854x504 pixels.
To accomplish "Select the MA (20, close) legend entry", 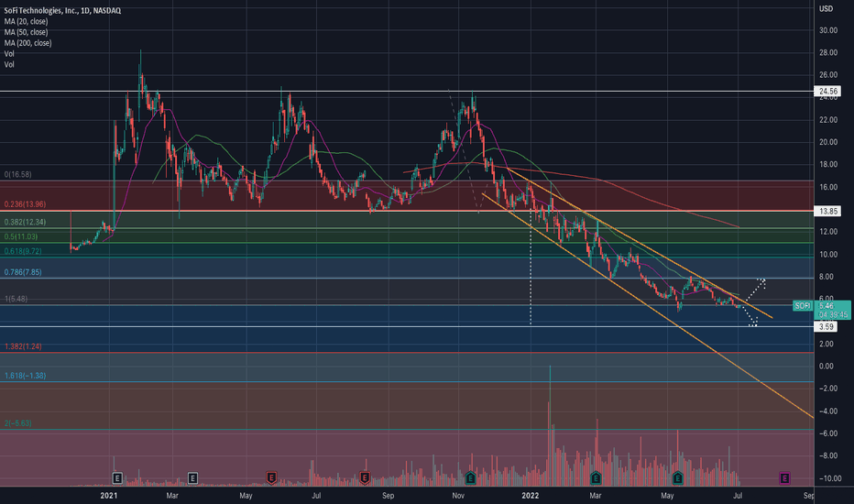I will [27, 21].
